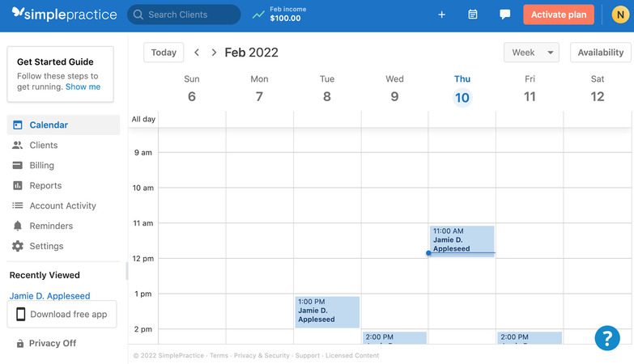Open Privacy & Security footer link
Viewport: 634px width, 364px height.
(262, 356)
